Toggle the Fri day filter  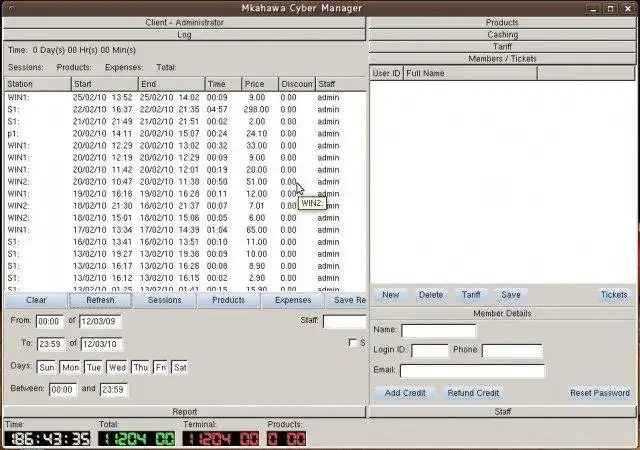(x=161, y=368)
